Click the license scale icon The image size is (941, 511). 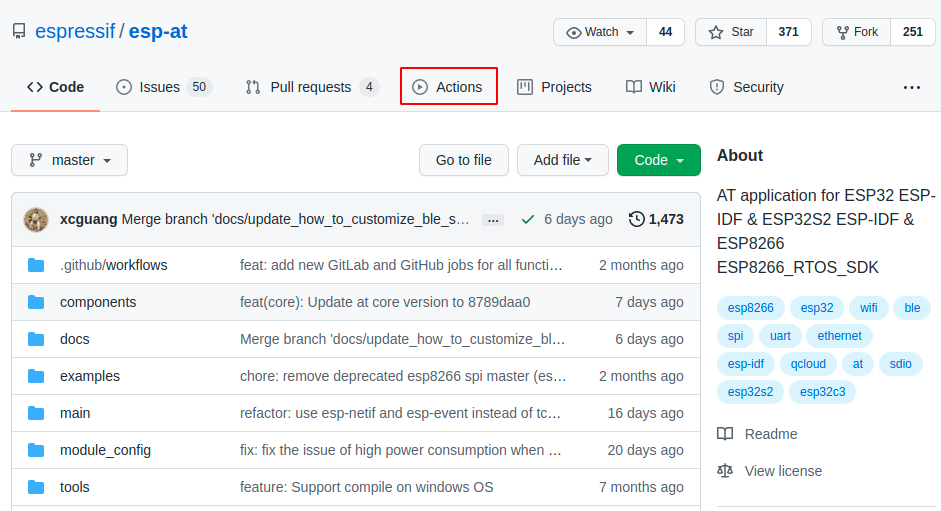coord(725,471)
